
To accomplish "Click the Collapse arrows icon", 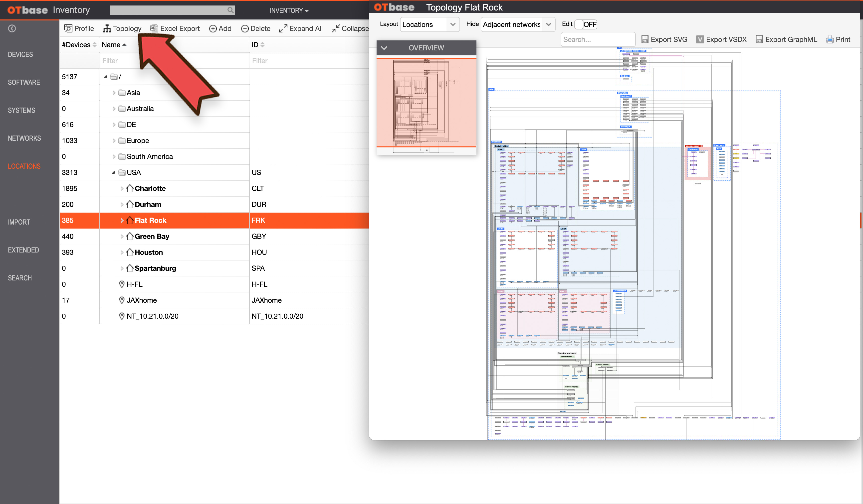I will pos(336,28).
